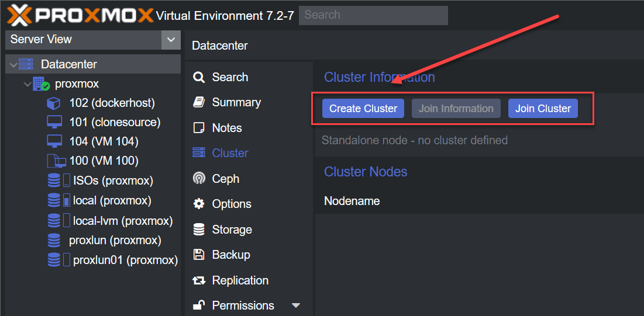Click the Storage database icon in the menu
The height and width of the screenshot is (316, 644).
tap(199, 230)
